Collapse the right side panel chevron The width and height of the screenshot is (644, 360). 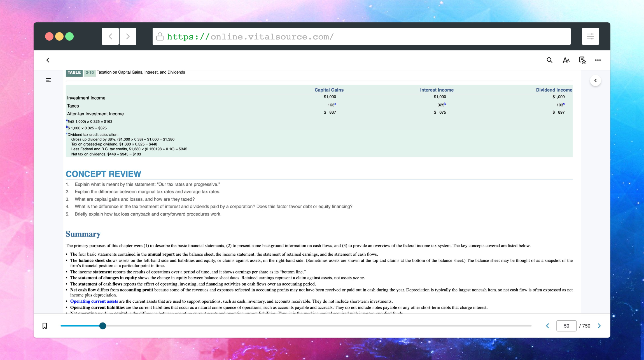[x=596, y=80]
